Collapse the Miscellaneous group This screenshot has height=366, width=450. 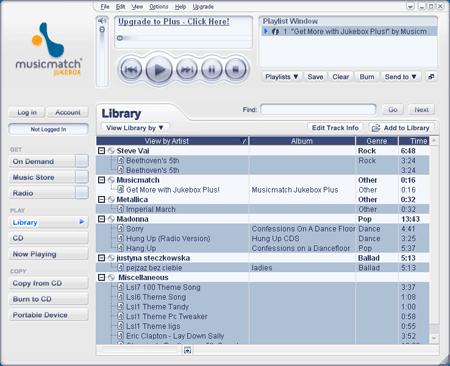tap(102, 277)
